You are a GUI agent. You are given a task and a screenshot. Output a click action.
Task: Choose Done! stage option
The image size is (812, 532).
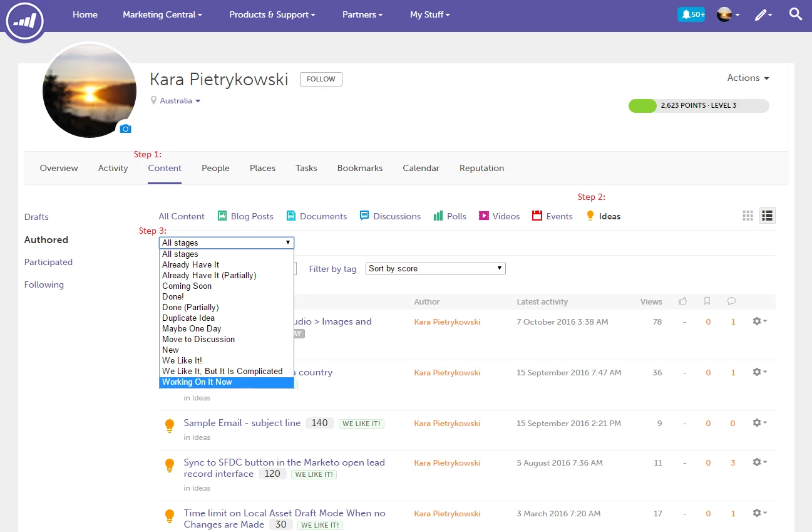[227, 296]
